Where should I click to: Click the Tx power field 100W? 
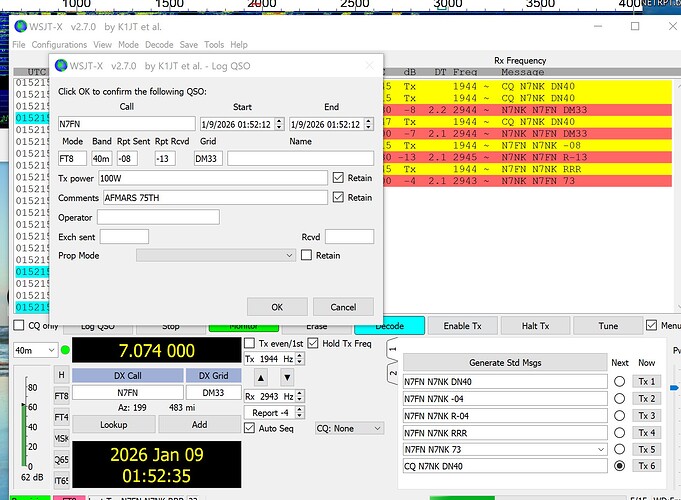pos(213,178)
